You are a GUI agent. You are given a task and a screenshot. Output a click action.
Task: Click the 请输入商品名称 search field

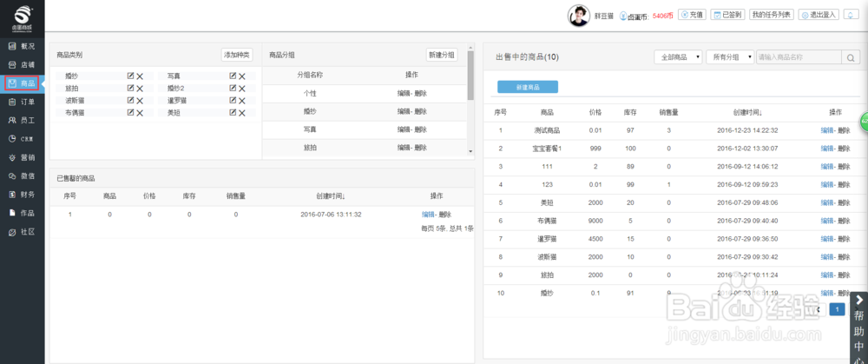[x=799, y=57]
